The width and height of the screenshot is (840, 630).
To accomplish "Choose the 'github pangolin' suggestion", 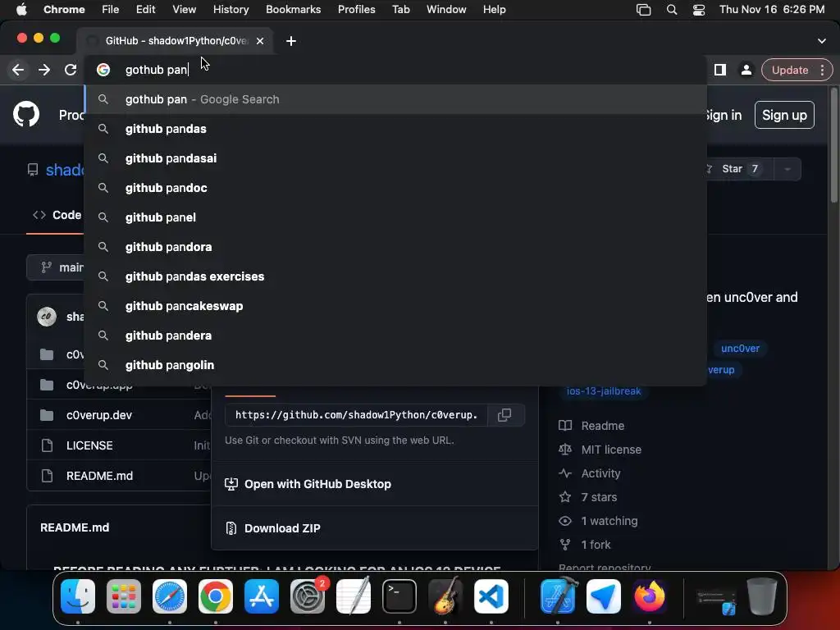I will [395, 364].
